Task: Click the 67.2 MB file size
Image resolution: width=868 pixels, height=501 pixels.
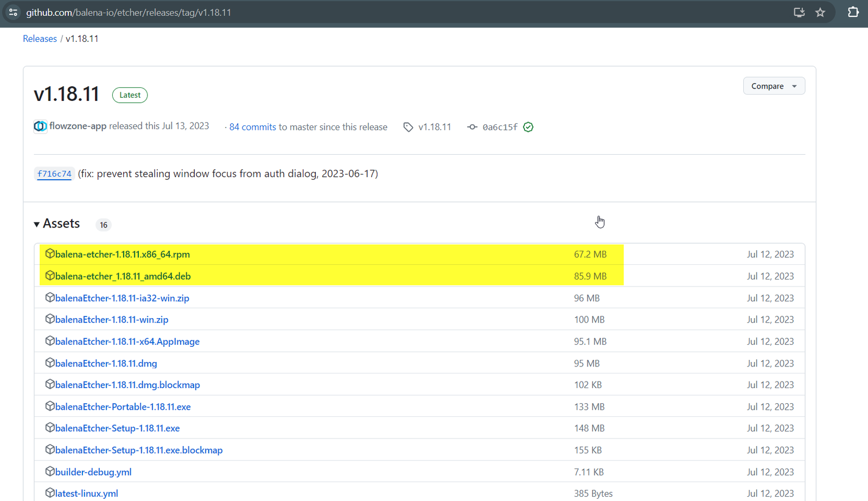Action: pos(590,254)
